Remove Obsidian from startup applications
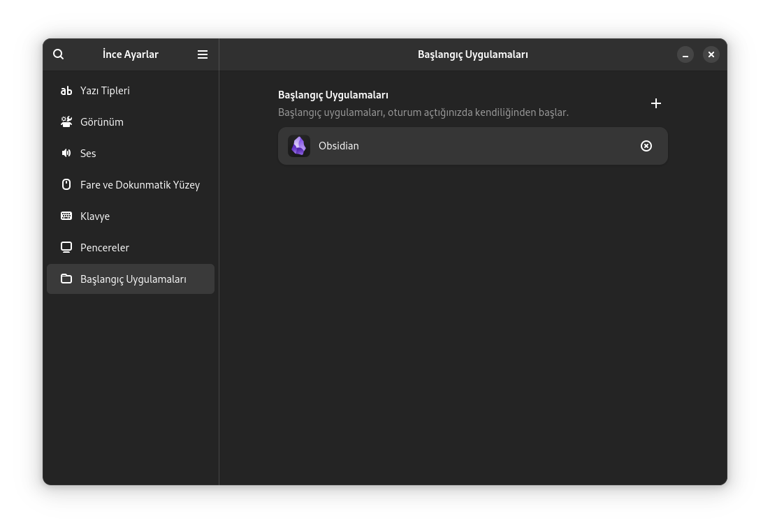The image size is (770, 532). (646, 145)
